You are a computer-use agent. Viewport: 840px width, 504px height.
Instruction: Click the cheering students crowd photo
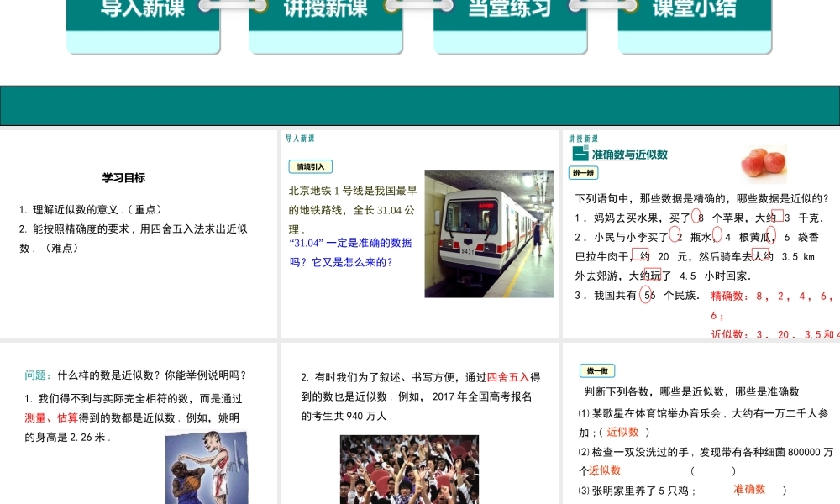click(x=409, y=470)
